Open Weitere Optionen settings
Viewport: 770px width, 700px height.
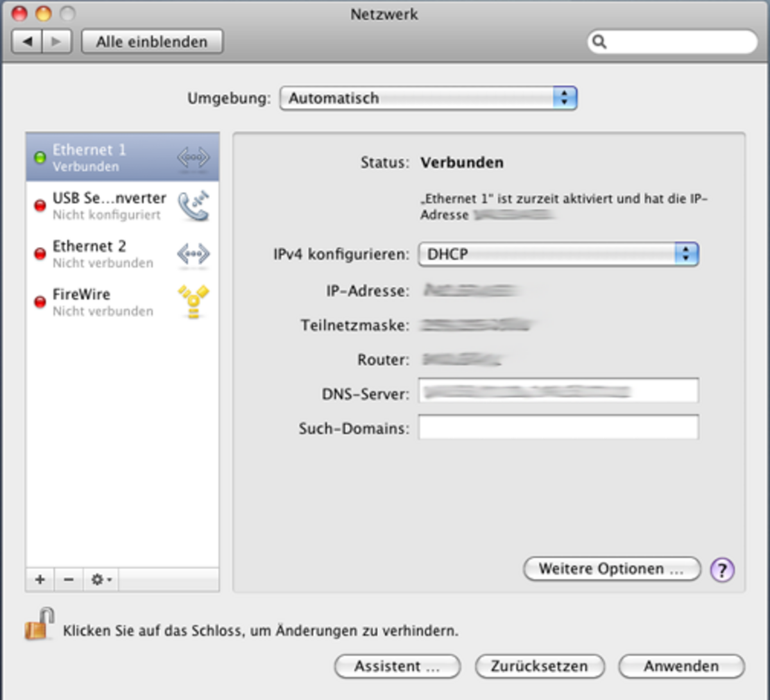[x=612, y=569]
